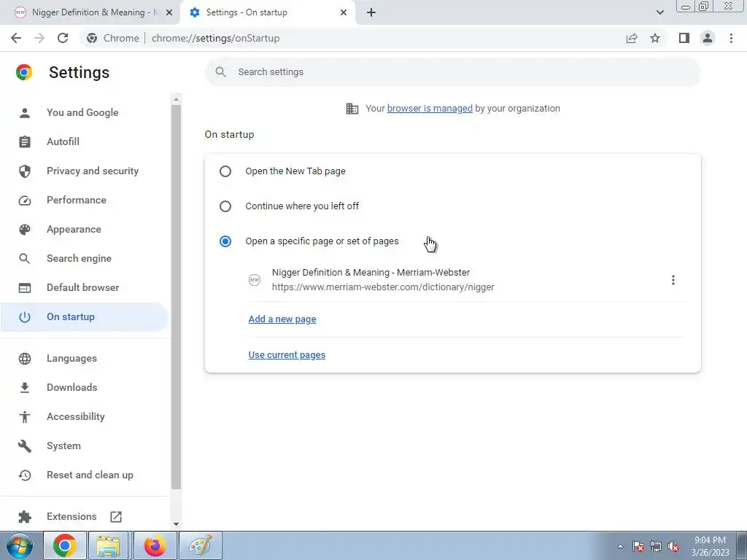The height and width of the screenshot is (560, 747).
Task: Launch Firefox from the taskbar
Action: click(x=155, y=546)
